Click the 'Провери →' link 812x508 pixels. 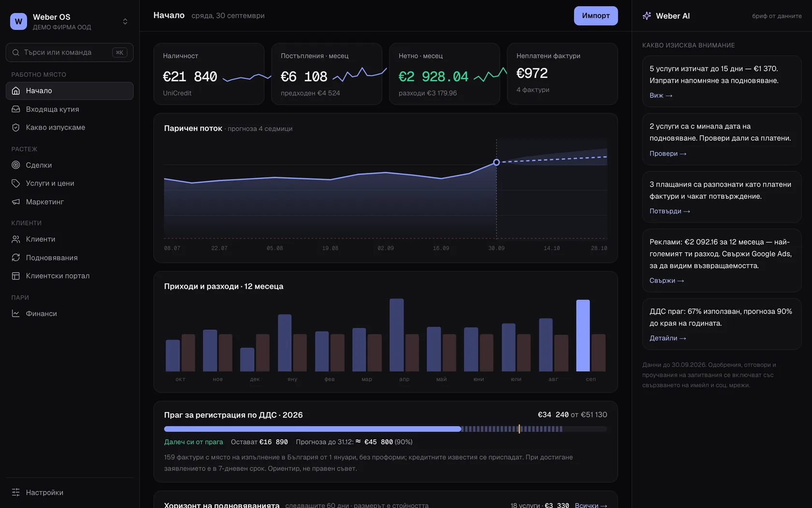tap(668, 153)
